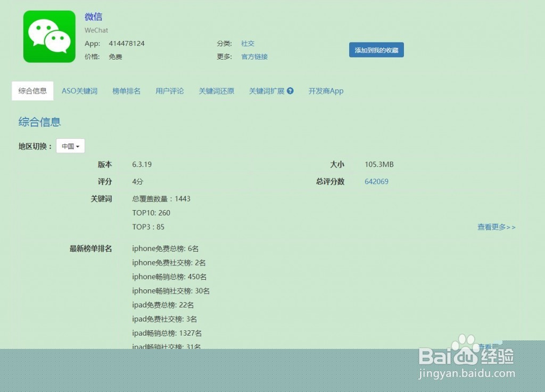Open the 关键词扩展 tab
This screenshot has height=392, width=545.
click(267, 91)
